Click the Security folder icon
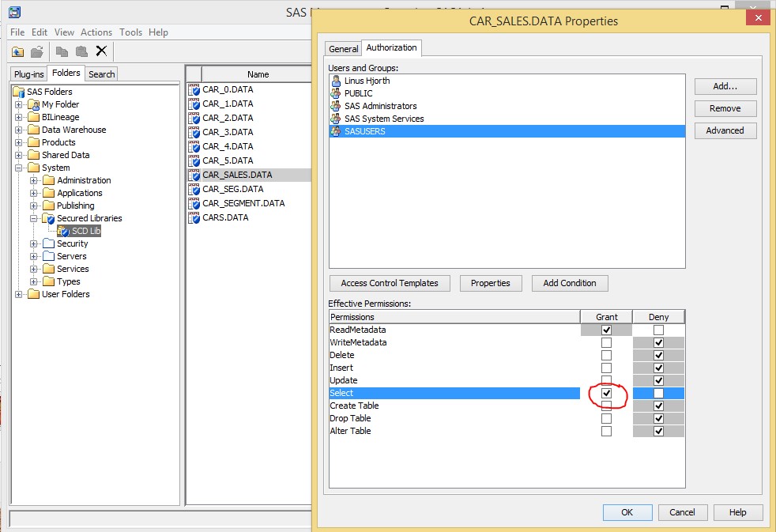776x532 pixels. pos(48,243)
